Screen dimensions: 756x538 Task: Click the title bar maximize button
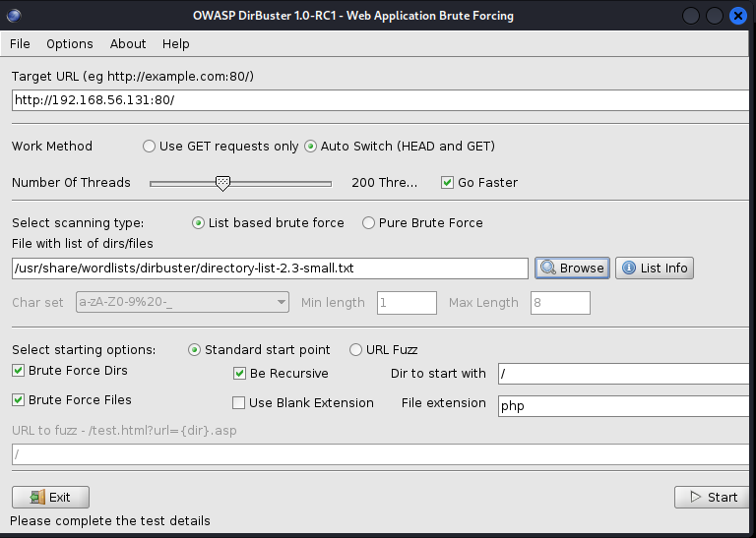[x=714, y=16]
